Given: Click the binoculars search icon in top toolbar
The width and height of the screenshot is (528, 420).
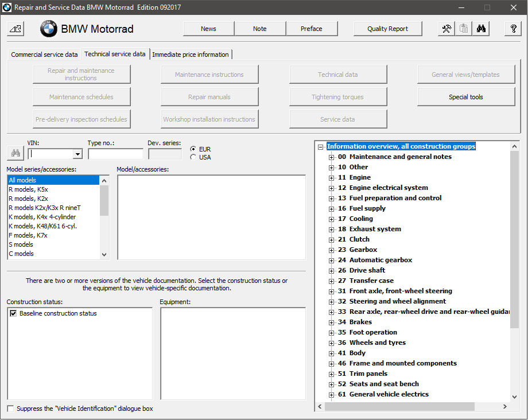Looking at the screenshot, I should click(482, 29).
